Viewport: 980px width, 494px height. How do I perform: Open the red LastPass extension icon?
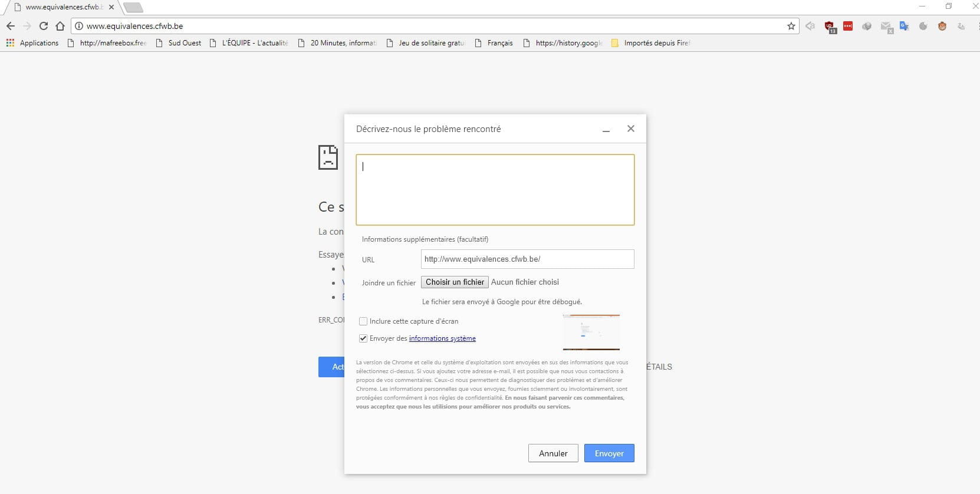point(848,26)
